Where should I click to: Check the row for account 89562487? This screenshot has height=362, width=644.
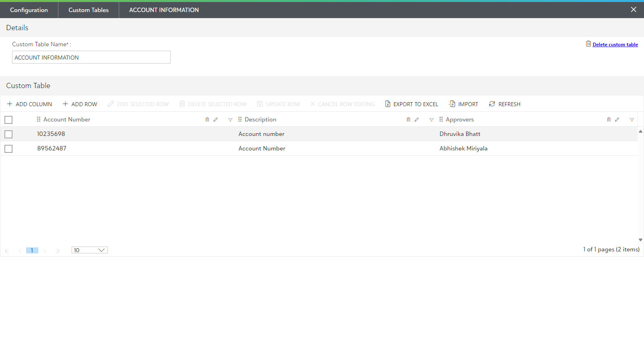(8, 149)
